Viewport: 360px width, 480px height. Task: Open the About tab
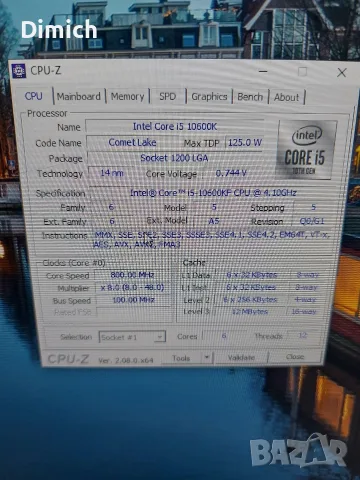[x=286, y=97]
